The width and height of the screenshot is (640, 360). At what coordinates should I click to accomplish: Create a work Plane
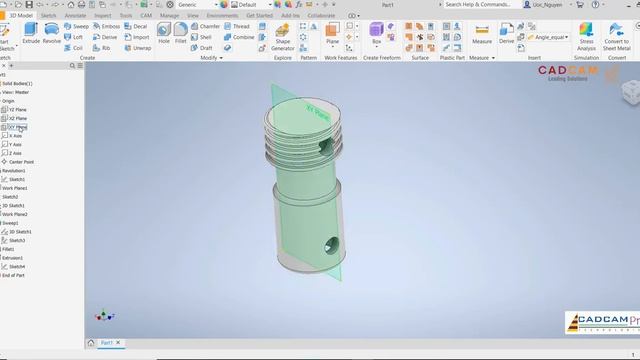(x=332, y=32)
